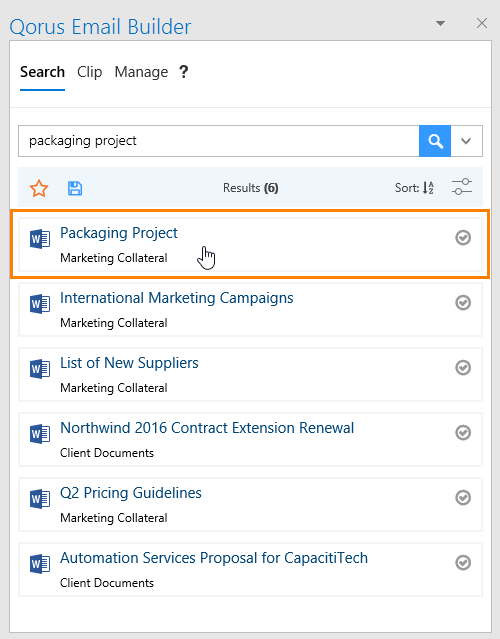Switch to the Clip tab
The width and height of the screenshot is (500, 639).
click(90, 72)
